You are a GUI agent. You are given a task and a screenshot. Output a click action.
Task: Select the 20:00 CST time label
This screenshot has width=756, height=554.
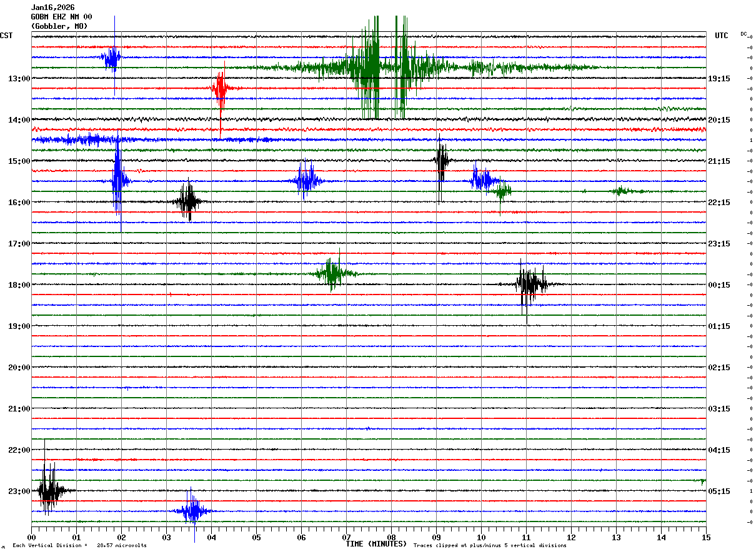pos(19,368)
